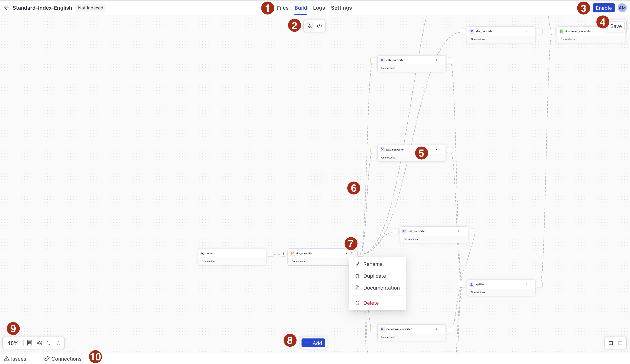
Task: Collapse all components icon in zoom toolbar
Action: click(x=59, y=343)
